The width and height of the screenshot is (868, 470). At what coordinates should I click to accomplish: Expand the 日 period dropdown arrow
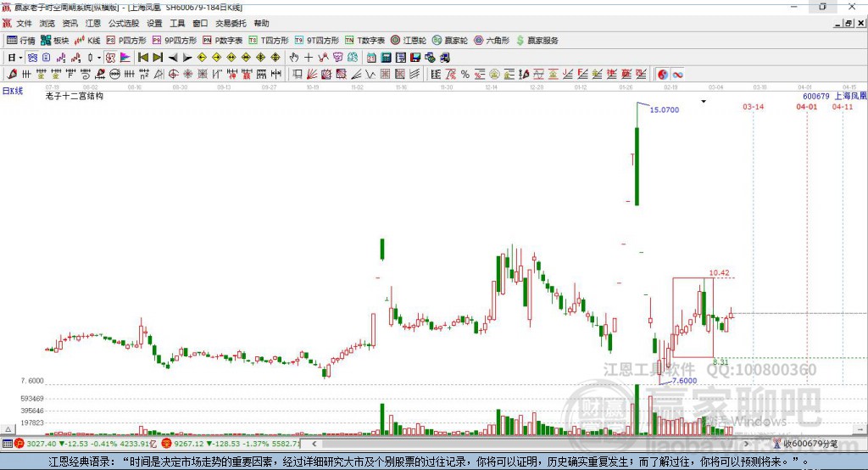tap(21, 58)
